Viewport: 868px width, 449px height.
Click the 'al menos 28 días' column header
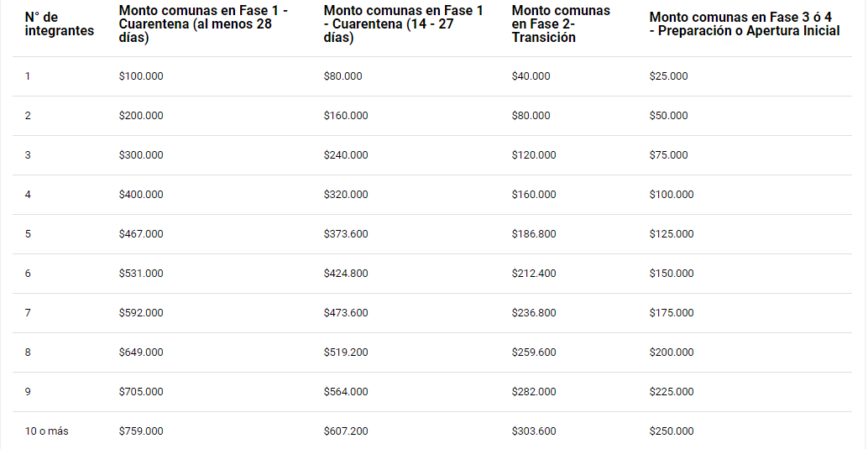[x=203, y=23]
